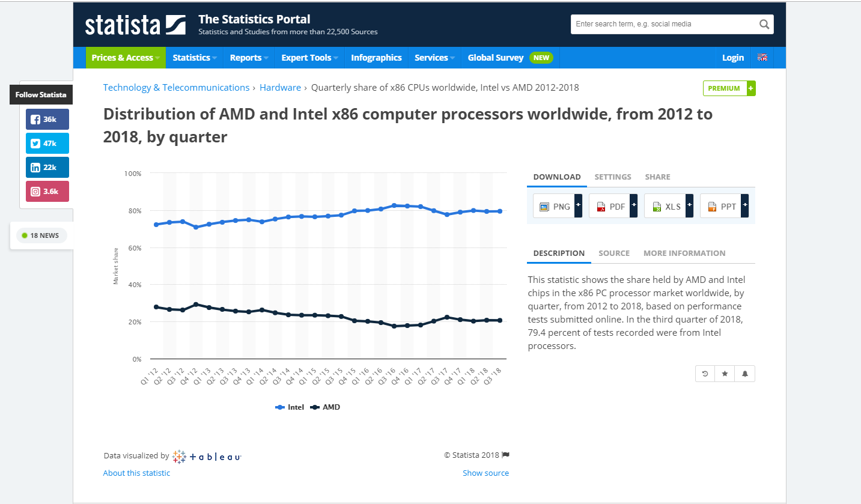Download the chart as PPT
The height and width of the screenshot is (504, 861).
tap(720, 206)
